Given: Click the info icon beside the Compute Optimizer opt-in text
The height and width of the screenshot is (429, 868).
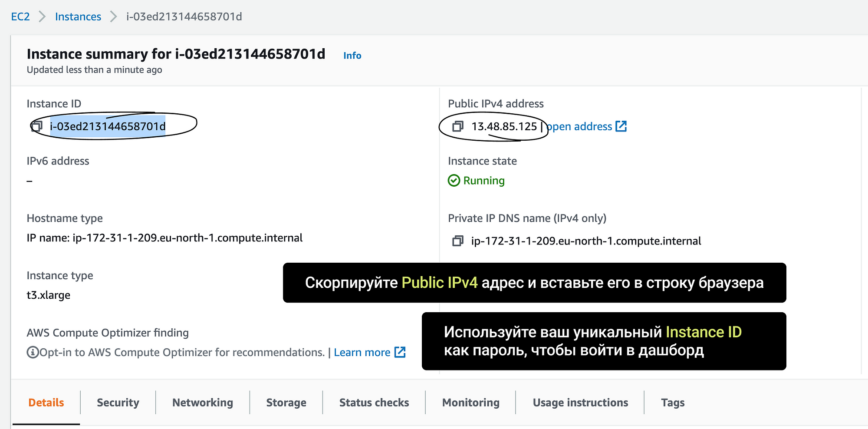Looking at the screenshot, I should tap(33, 352).
